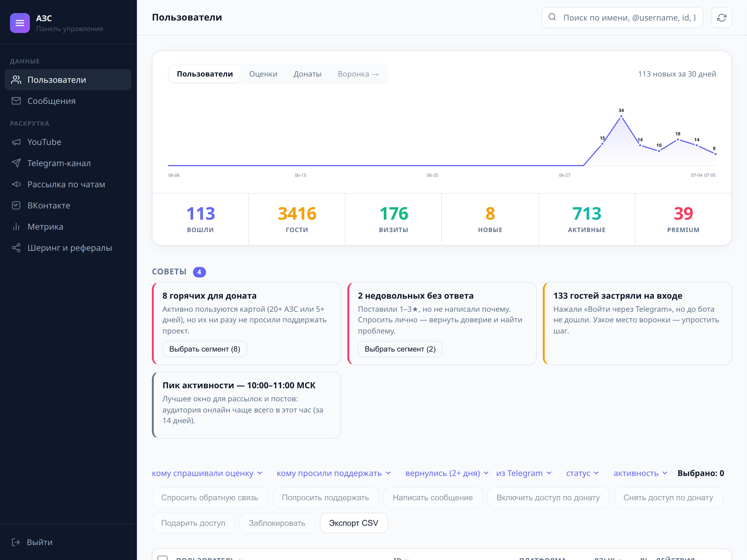Open YouTube section in sidebar

pyautogui.click(x=68, y=142)
